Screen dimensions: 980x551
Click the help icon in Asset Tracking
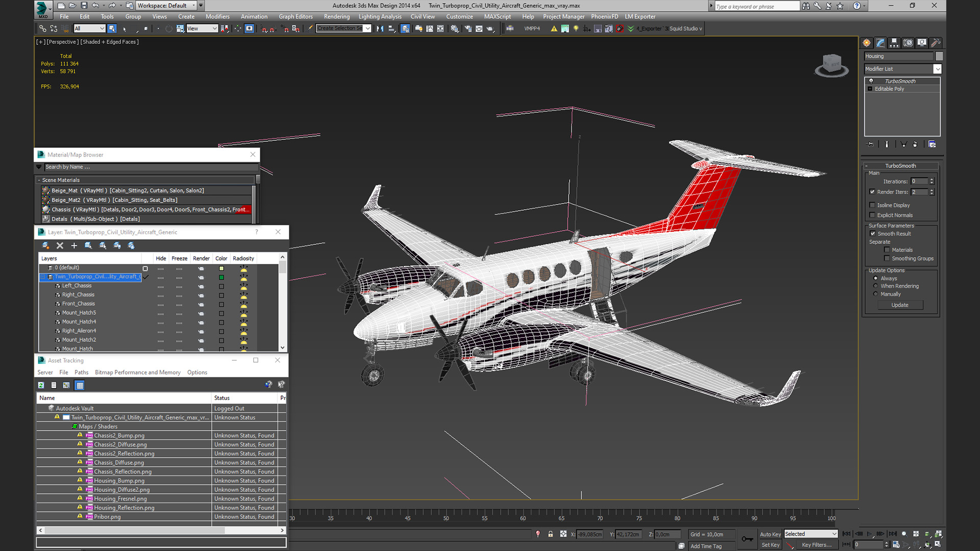[x=268, y=385]
